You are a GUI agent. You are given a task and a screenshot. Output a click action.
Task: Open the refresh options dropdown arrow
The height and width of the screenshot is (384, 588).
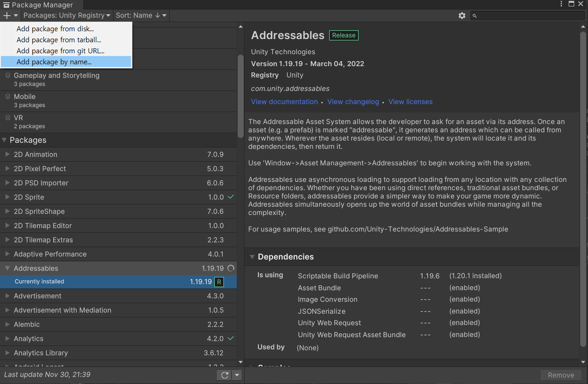237,375
